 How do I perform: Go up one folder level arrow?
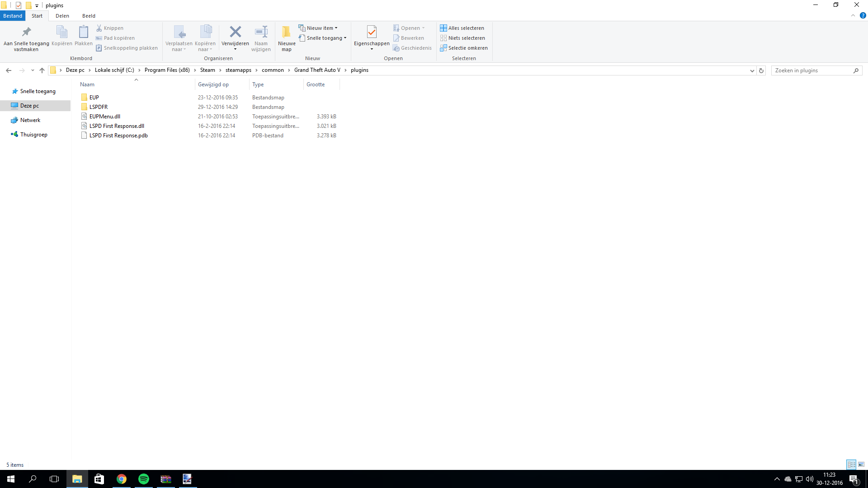coord(42,70)
